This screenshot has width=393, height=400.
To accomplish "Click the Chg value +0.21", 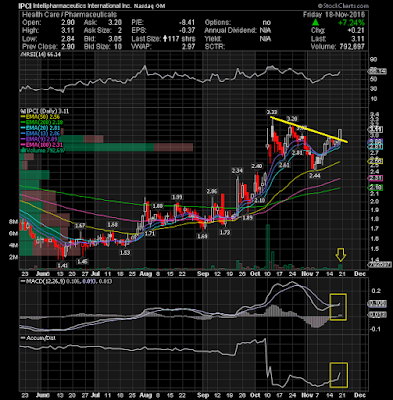I will [x=357, y=31].
